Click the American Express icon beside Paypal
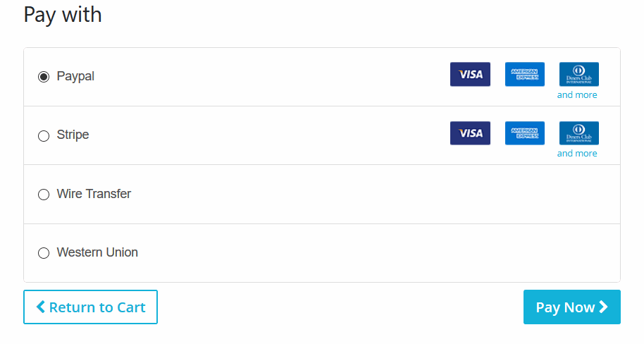 point(524,74)
